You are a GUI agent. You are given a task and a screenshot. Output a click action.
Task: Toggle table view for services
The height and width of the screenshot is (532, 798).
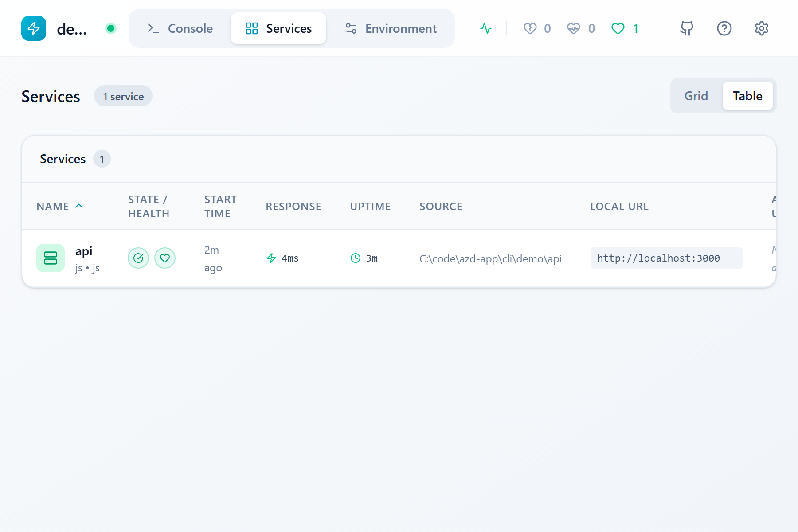click(x=747, y=95)
